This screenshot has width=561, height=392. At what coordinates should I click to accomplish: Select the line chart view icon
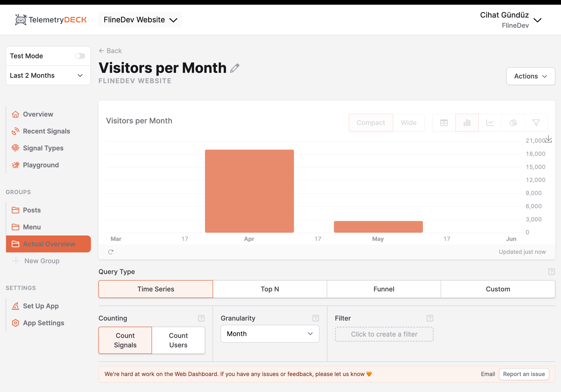click(490, 123)
